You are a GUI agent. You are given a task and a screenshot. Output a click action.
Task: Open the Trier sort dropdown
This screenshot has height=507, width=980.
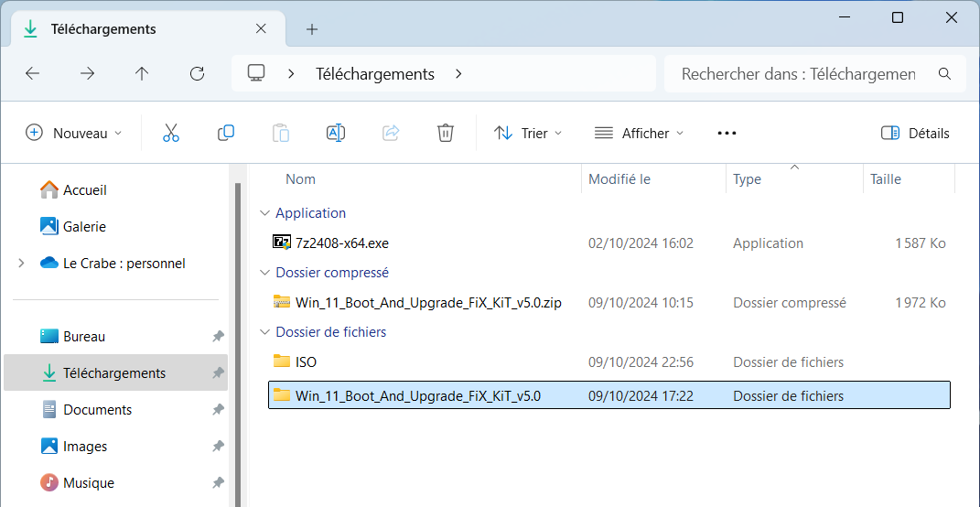pyautogui.click(x=528, y=134)
